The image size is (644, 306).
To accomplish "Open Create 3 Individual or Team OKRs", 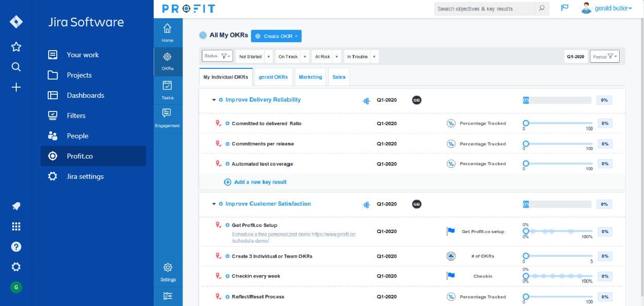I will click(x=272, y=256).
